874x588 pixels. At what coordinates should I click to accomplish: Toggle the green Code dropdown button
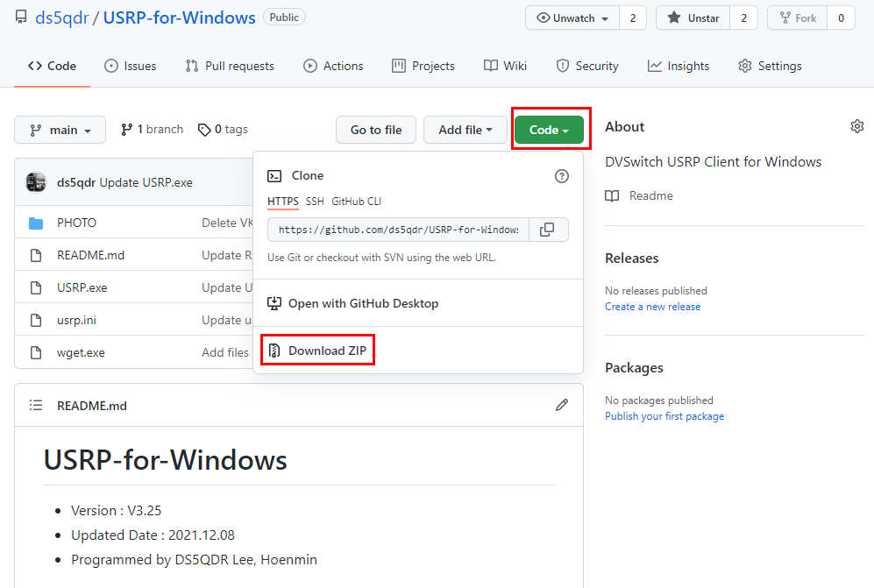point(549,130)
